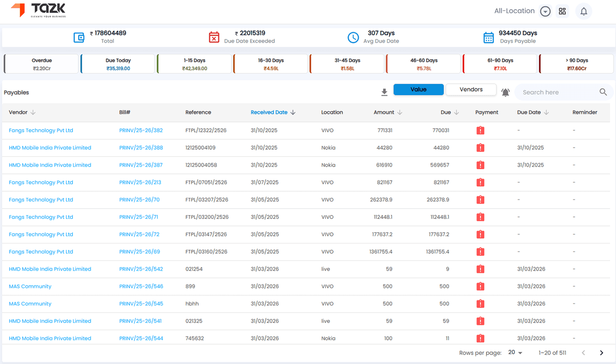Click the Avg Due Date clock icon

353,37
